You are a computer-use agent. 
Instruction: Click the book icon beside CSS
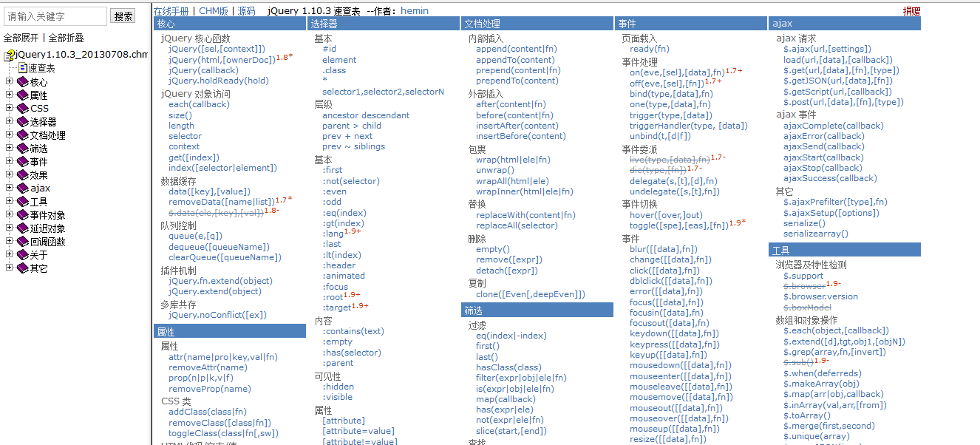point(22,109)
